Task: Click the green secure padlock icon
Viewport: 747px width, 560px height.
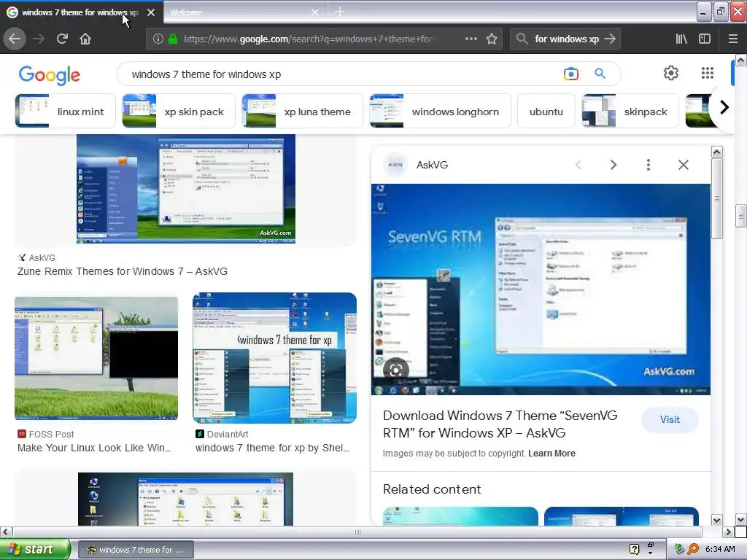Action: [173, 39]
